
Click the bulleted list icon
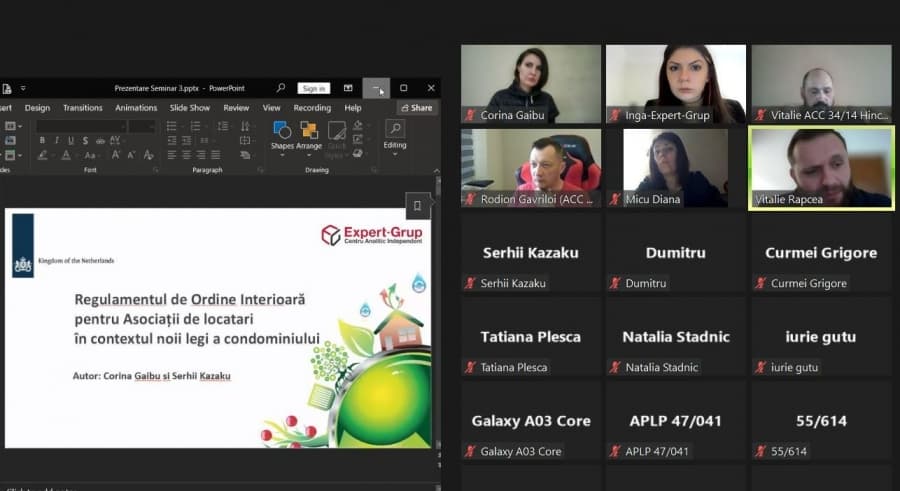171,126
